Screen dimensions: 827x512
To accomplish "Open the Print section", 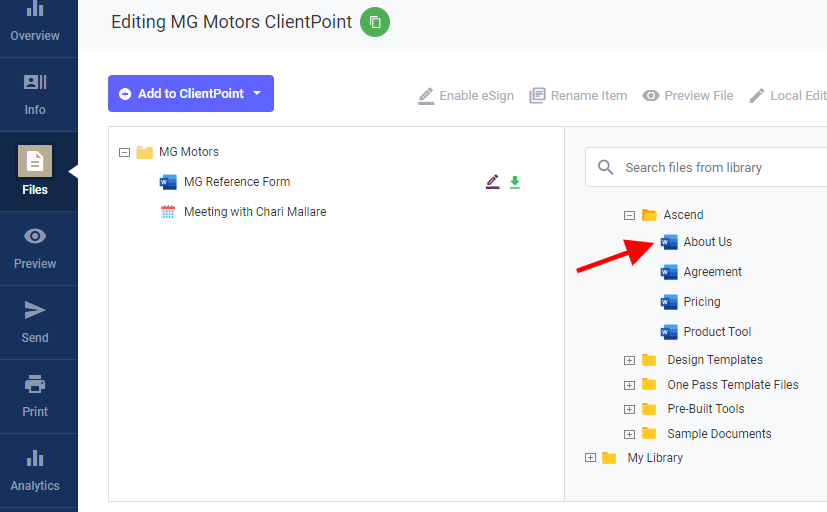I will tap(35, 397).
